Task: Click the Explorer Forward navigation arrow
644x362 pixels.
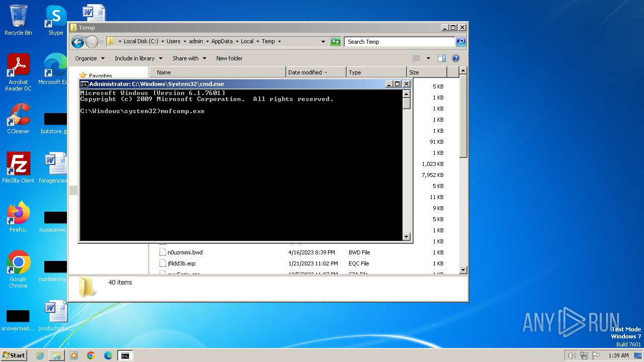Action: click(92, 42)
